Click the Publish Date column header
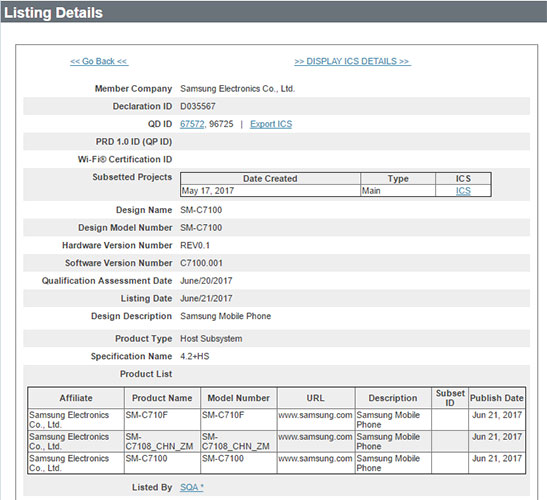547x500 pixels. tap(497, 398)
